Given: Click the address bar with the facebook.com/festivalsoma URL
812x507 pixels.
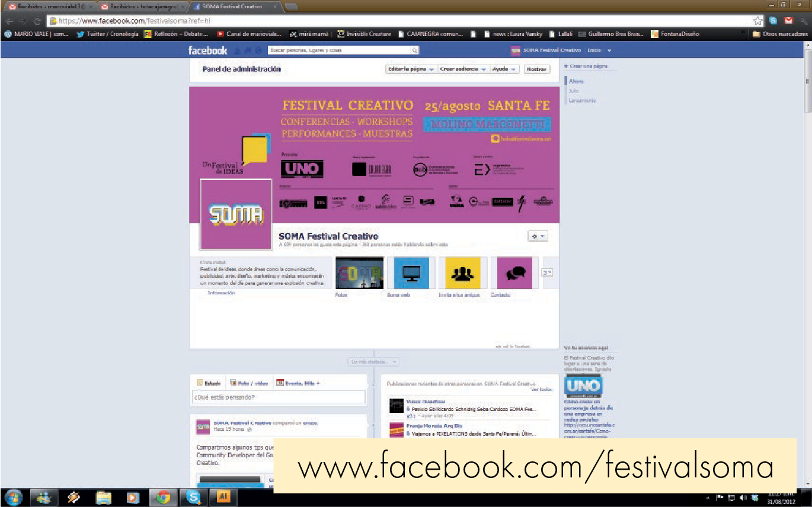Looking at the screenshot, I should (x=400, y=21).
